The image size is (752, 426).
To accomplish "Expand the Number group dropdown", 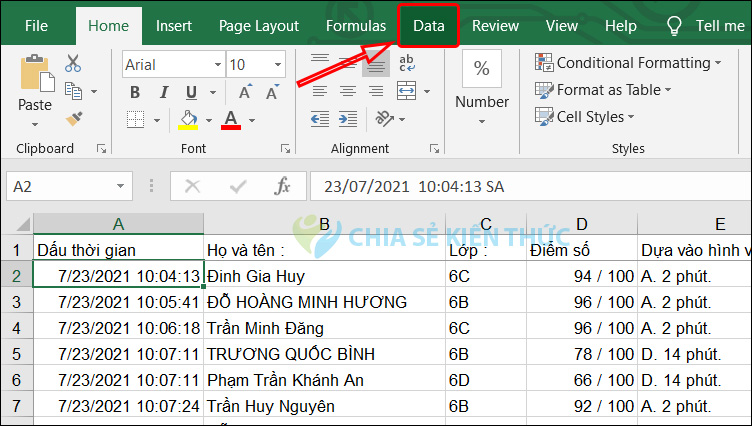I will pos(482,122).
